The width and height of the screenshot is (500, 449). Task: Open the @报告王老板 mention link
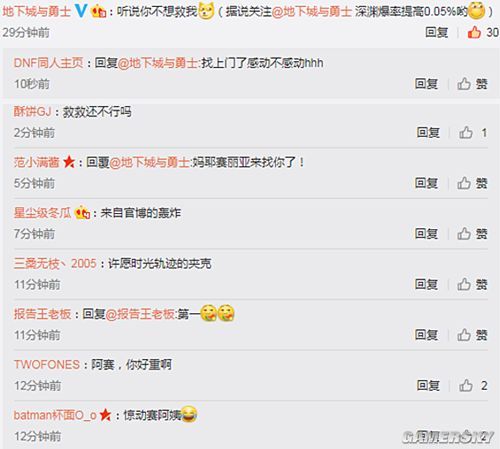[x=140, y=314]
